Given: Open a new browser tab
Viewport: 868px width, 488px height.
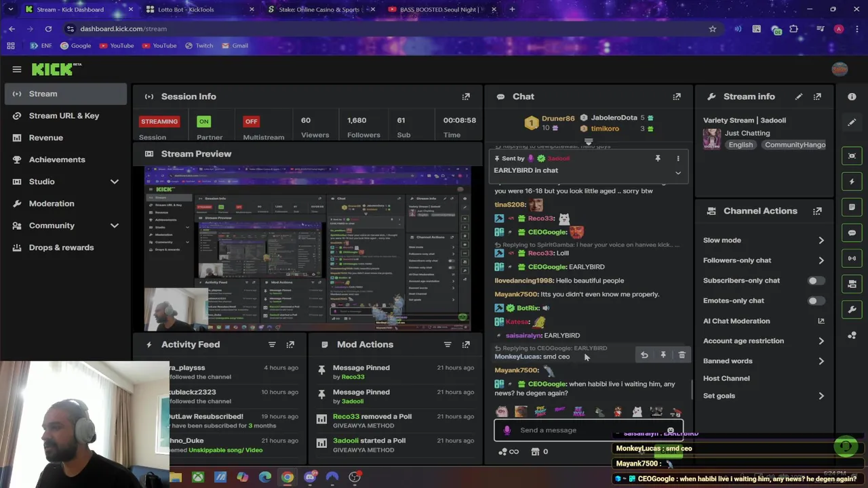Looking at the screenshot, I should (512, 9).
